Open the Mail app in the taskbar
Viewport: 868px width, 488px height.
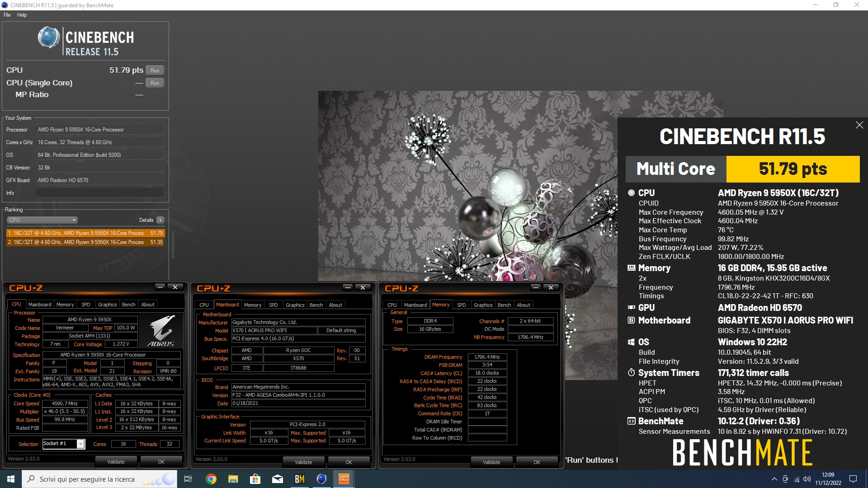click(277, 479)
